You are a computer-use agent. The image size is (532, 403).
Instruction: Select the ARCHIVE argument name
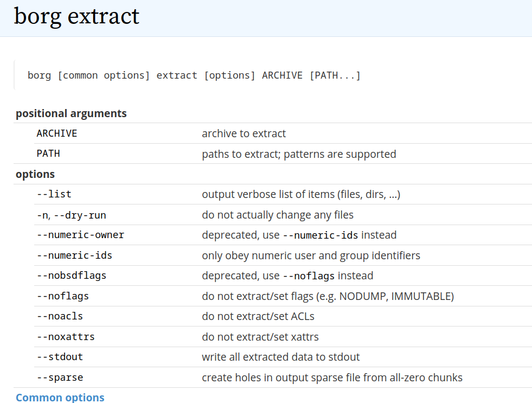[x=57, y=133]
